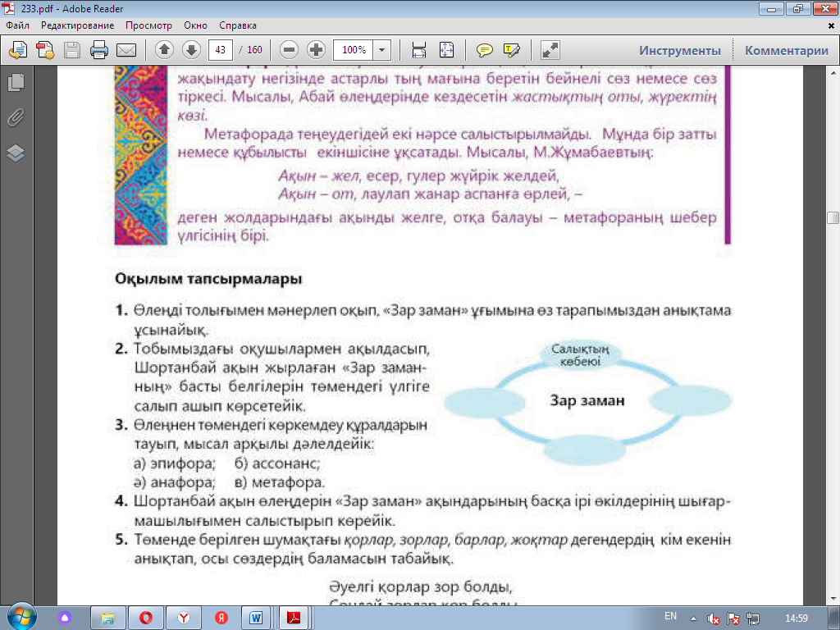840x630 pixels.
Task: Open the Просмотр menu
Action: pyautogui.click(x=149, y=25)
